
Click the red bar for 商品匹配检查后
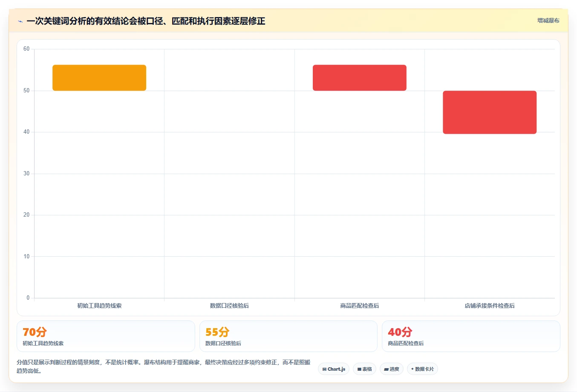pos(360,77)
